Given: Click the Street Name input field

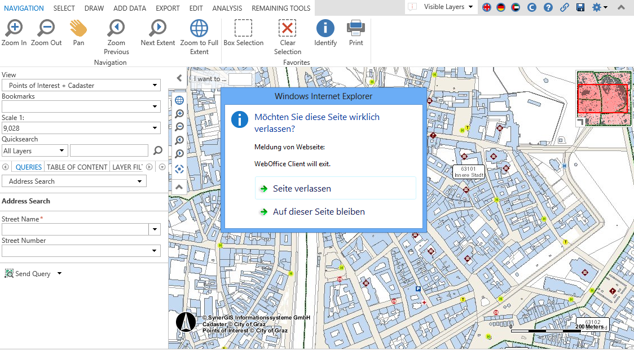Looking at the screenshot, I should 75,229.
